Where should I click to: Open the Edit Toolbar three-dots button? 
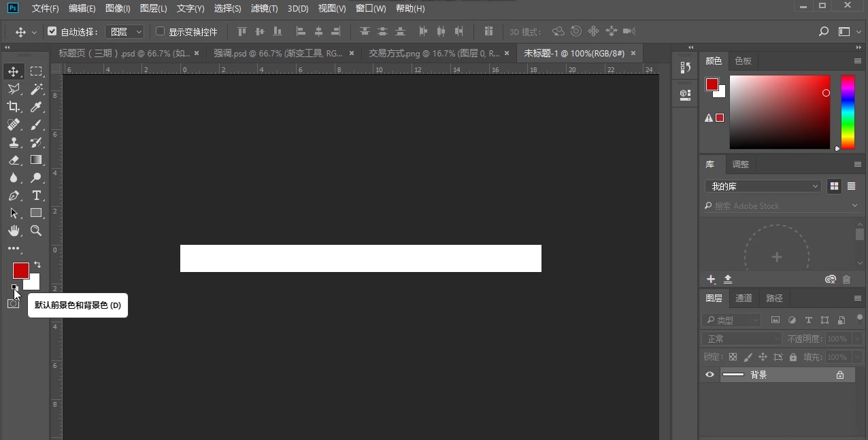coord(14,248)
